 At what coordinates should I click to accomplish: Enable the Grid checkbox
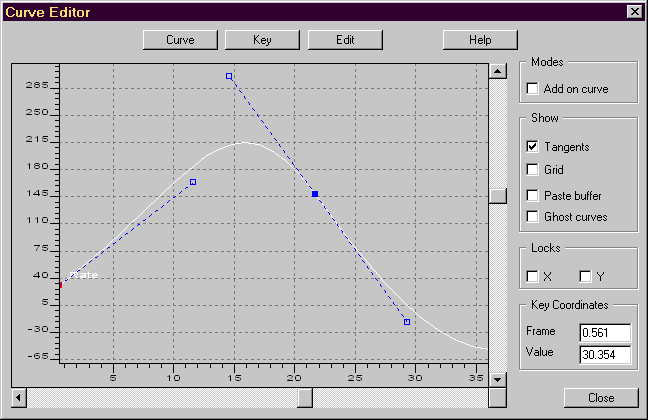pyautogui.click(x=532, y=169)
